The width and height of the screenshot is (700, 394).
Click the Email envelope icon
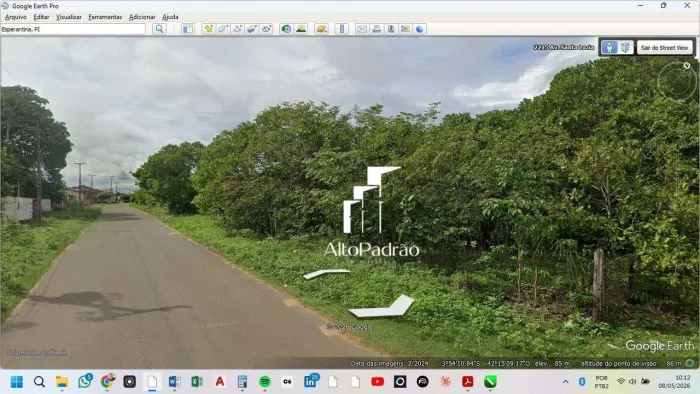tap(362, 29)
